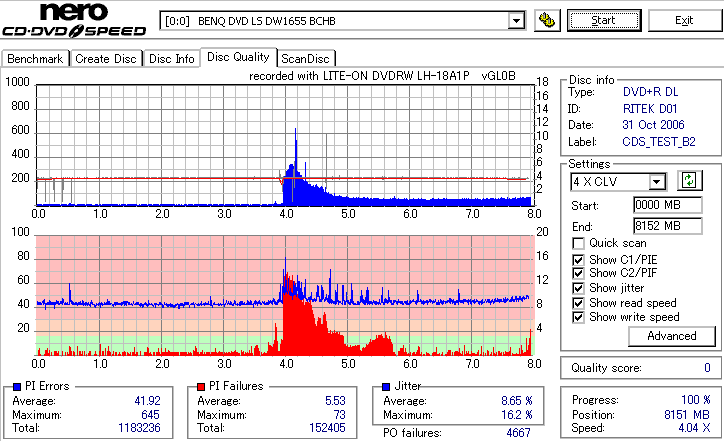This screenshot has width=724, height=441.
Task: Click PO failures count 4667
Action: tap(518, 433)
